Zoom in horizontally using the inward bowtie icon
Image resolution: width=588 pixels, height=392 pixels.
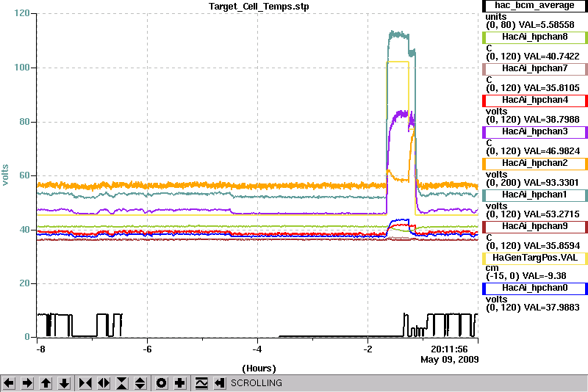coord(85,383)
